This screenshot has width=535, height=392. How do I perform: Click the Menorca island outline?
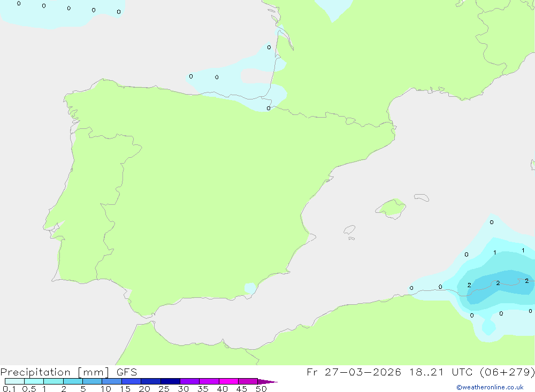pos(422,197)
